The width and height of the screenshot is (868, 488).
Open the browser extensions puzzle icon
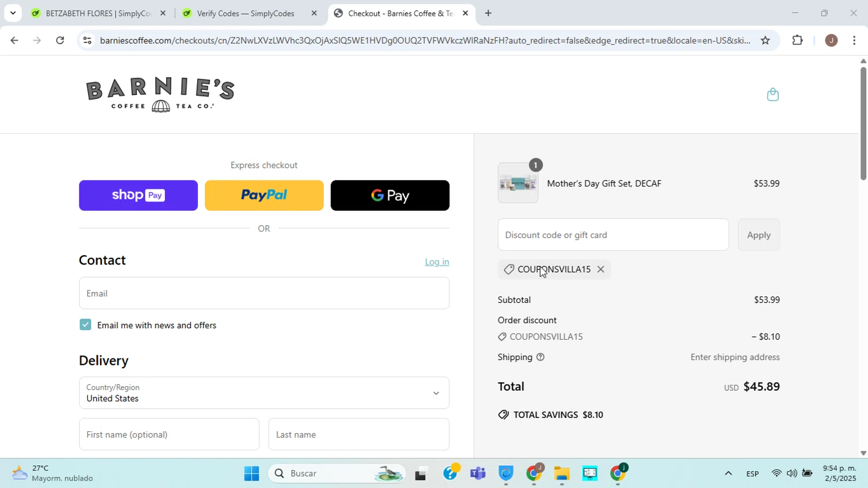point(797,41)
